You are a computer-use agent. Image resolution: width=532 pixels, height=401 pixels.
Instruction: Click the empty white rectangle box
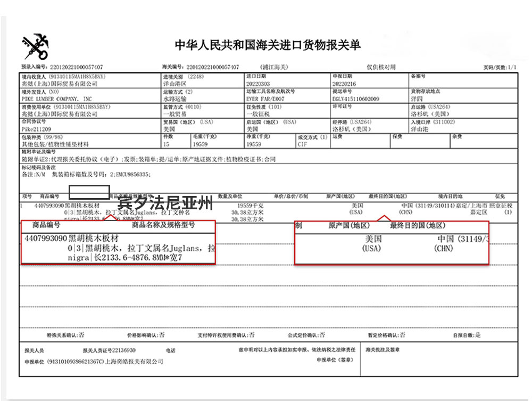point(89,192)
